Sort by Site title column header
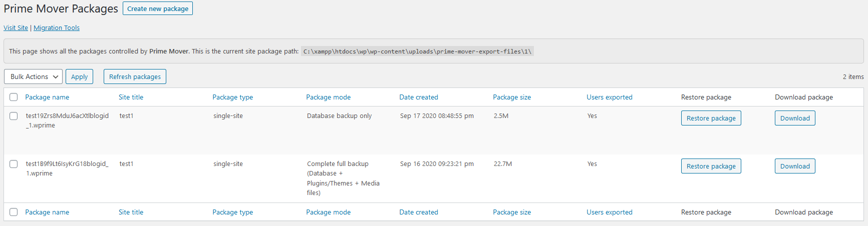Screen dimensions: 868x226 click(x=131, y=97)
